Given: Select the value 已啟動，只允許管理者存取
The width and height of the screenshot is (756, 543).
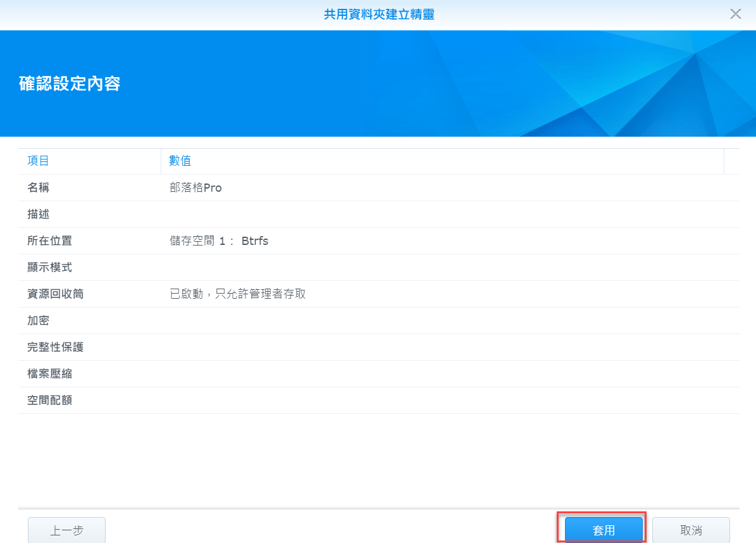Looking at the screenshot, I should [238, 294].
